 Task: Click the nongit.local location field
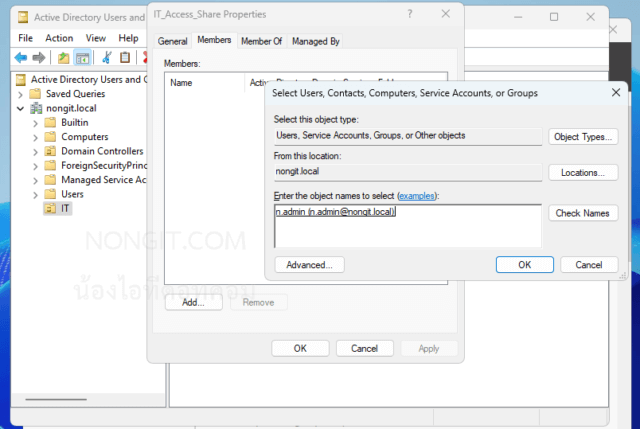click(x=408, y=172)
